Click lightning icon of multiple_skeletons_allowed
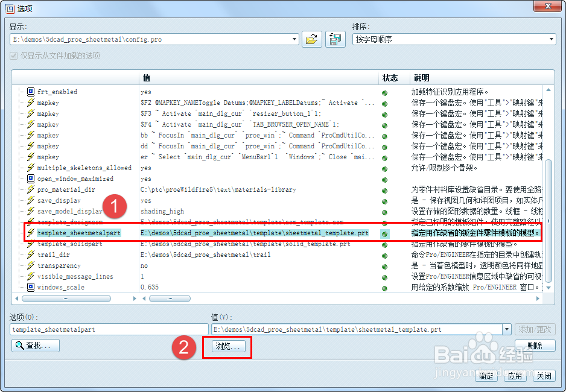This screenshot has width=566, height=392. click(31, 168)
